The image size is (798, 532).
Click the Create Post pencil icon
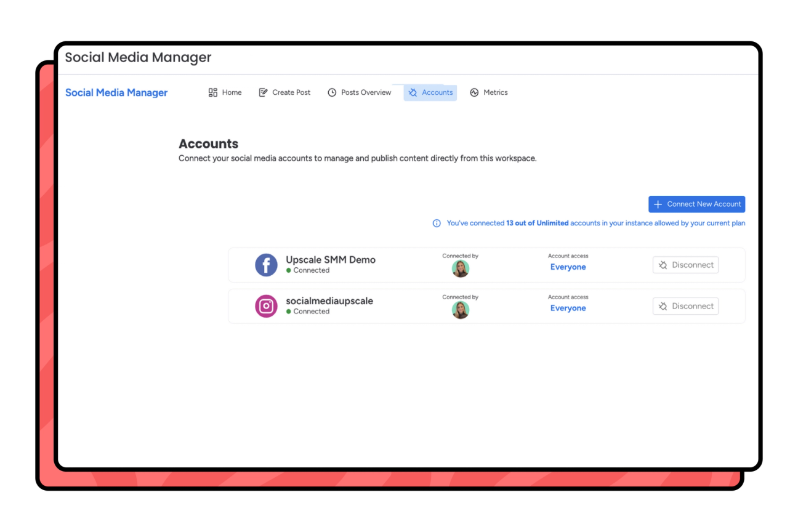tap(264, 92)
